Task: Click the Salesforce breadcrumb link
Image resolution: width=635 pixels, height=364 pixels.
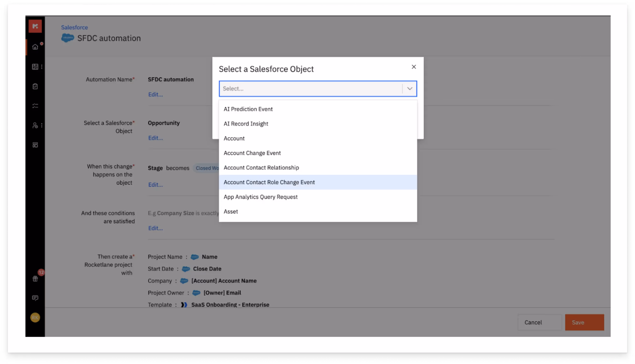Action: (74, 27)
